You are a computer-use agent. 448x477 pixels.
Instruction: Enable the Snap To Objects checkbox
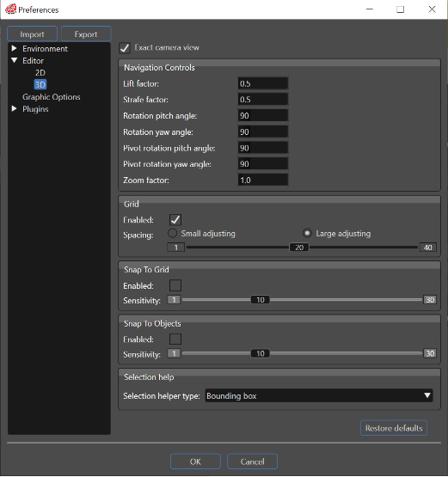(x=175, y=339)
